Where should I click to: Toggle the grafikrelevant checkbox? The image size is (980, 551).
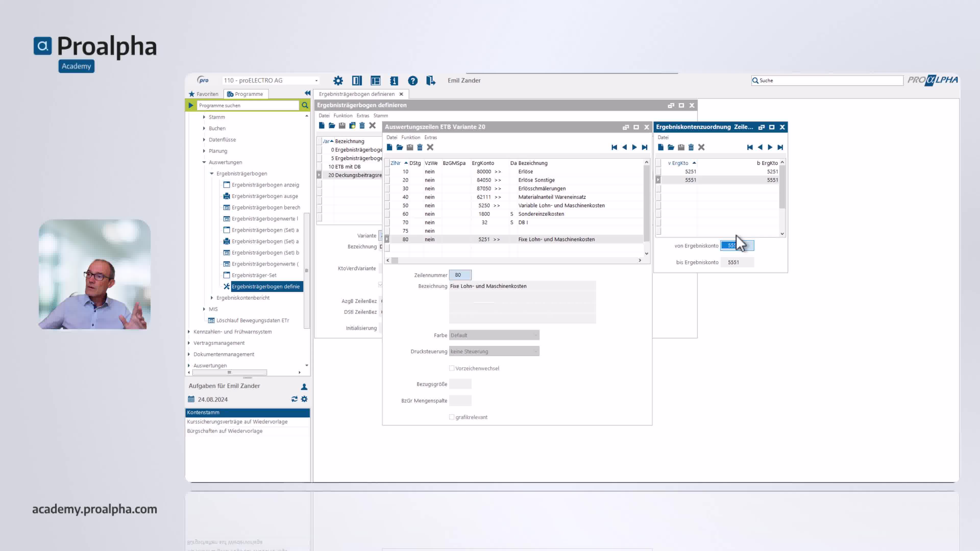click(x=451, y=417)
